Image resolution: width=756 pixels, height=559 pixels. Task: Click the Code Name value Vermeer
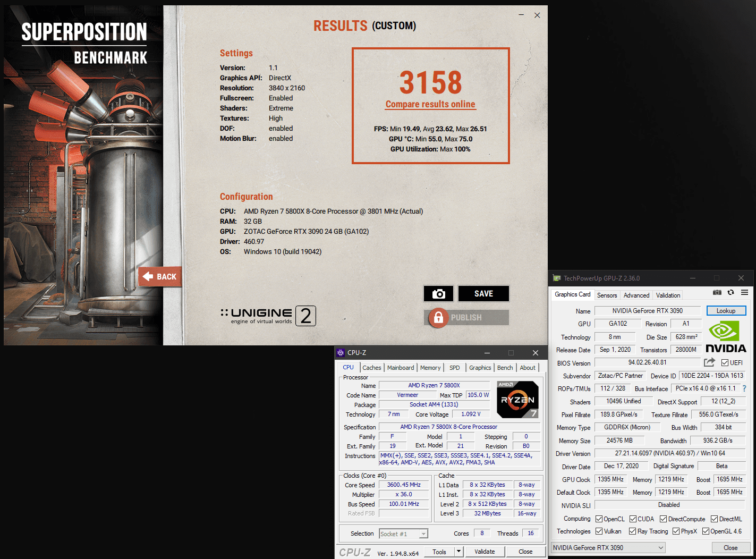click(x=407, y=395)
